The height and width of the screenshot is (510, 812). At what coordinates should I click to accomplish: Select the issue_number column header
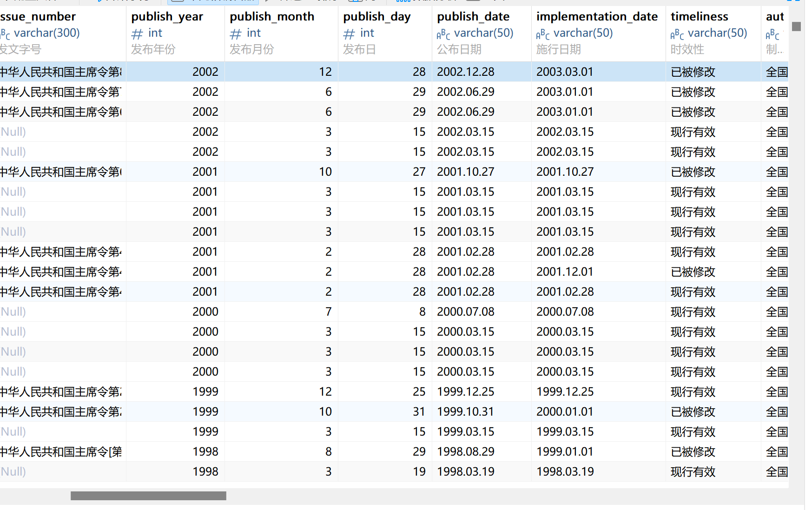(63, 33)
